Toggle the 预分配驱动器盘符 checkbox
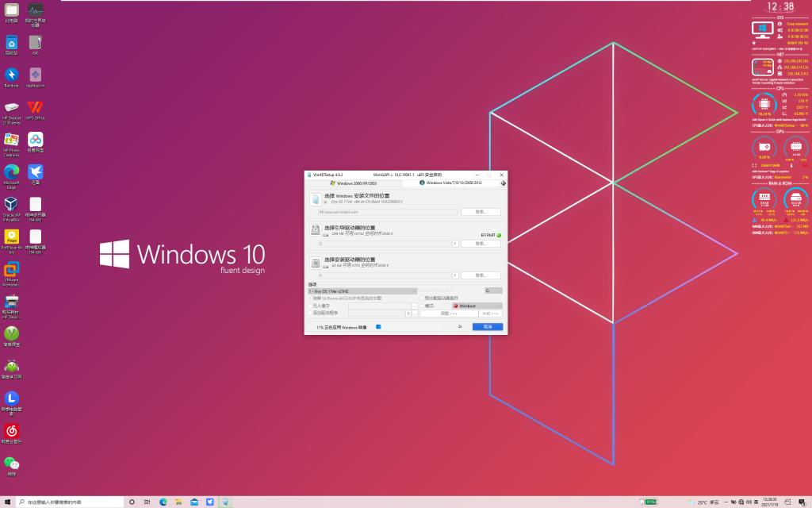The height and width of the screenshot is (508, 812). [x=422, y=298]
